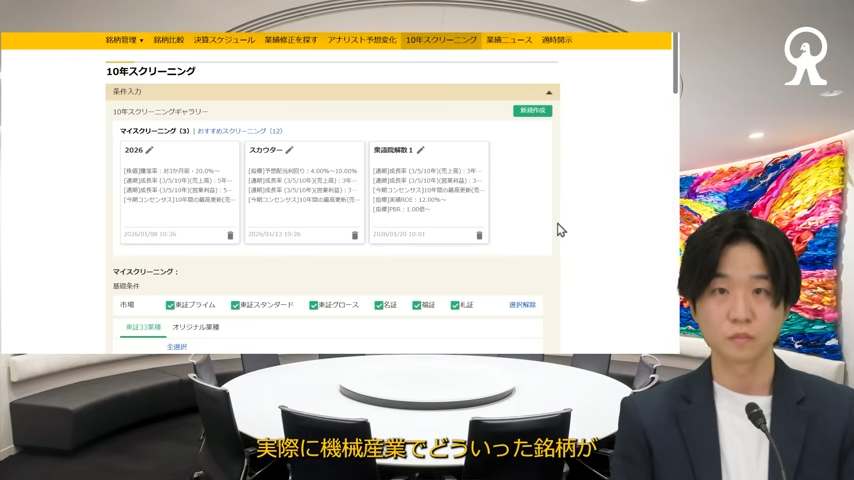Delete the スカウター screening card
The height and width of the screenshot is (480, 854).
pos(354,235)
